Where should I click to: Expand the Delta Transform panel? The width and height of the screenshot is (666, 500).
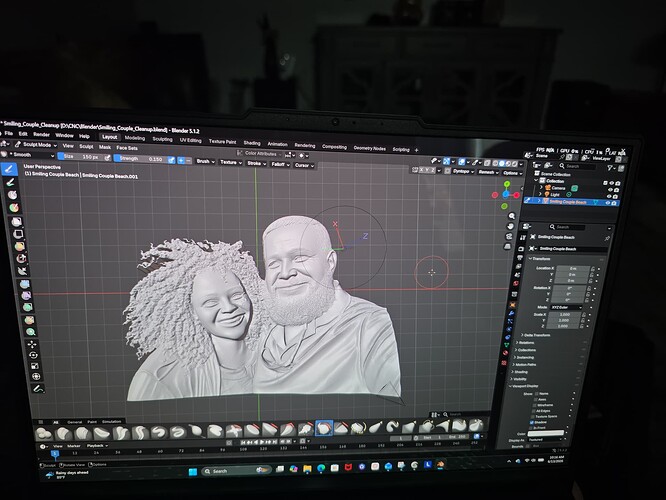[x=536, y=335]
